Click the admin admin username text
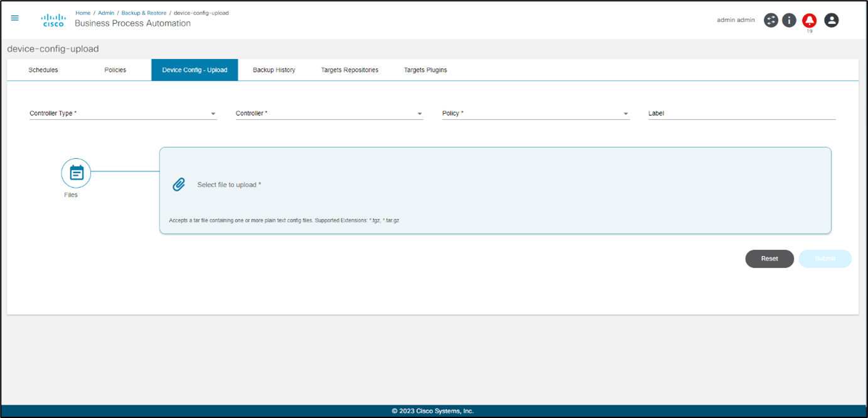Screen dimensions: 868x418 [736, 20]
